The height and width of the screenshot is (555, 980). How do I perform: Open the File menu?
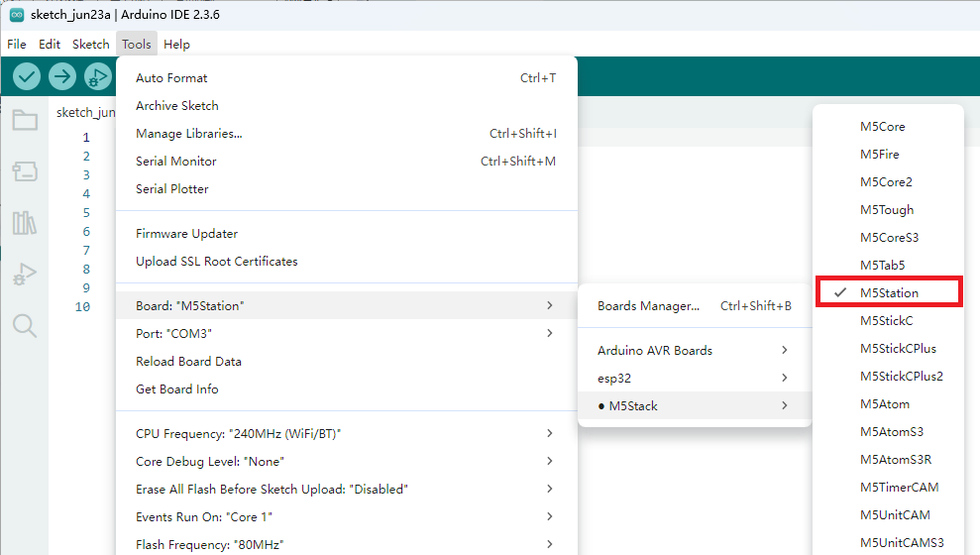click(x=17, y=44)
